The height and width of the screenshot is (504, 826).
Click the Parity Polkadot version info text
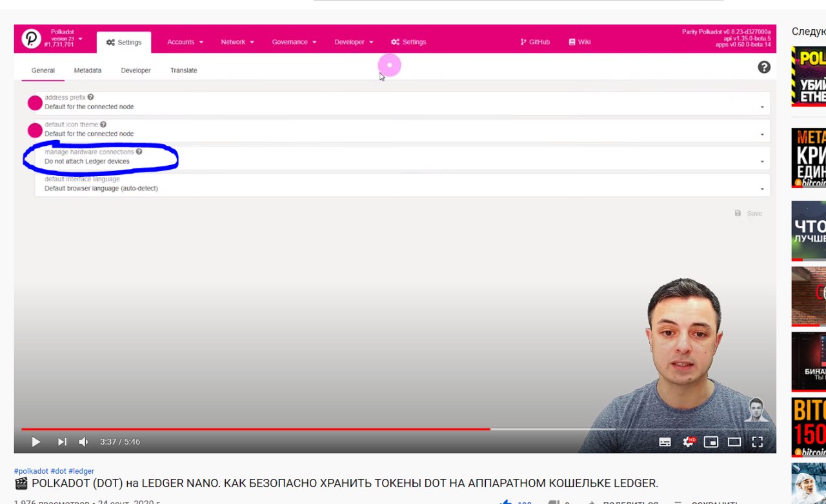(726, 38)
